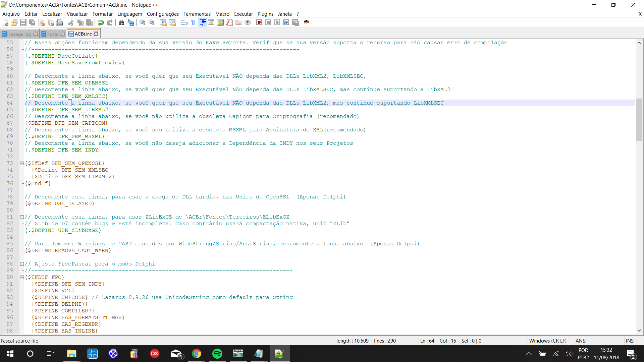Click the ABC spell check icon
The width and height of the screenshot is (644, 362).
[x=307, y=22]
